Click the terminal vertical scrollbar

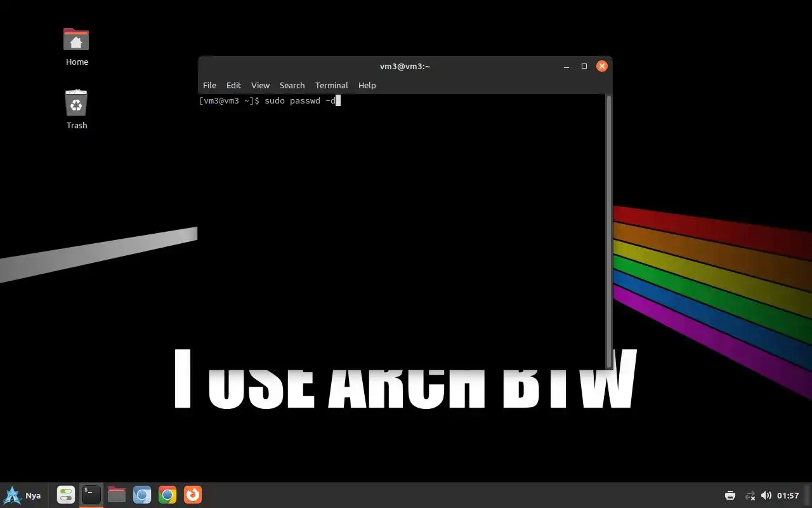[x=609, y=232]
